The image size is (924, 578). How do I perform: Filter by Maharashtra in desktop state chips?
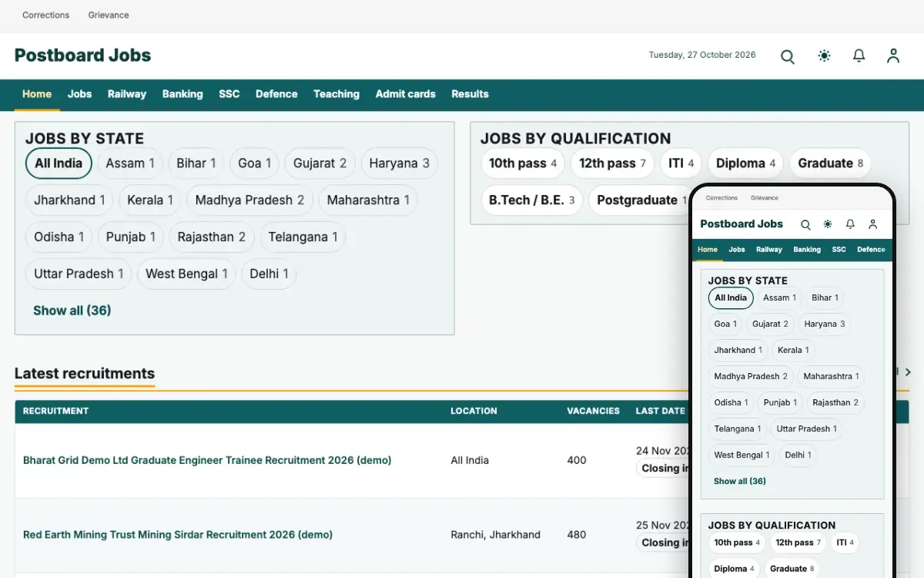click(368, 200)
